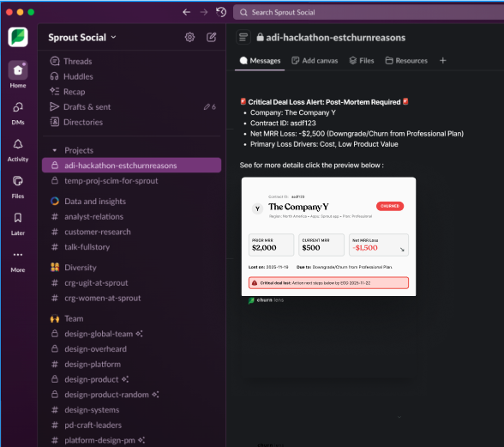
Task: Add a new tab with plus icon
Action: point(443,61)
